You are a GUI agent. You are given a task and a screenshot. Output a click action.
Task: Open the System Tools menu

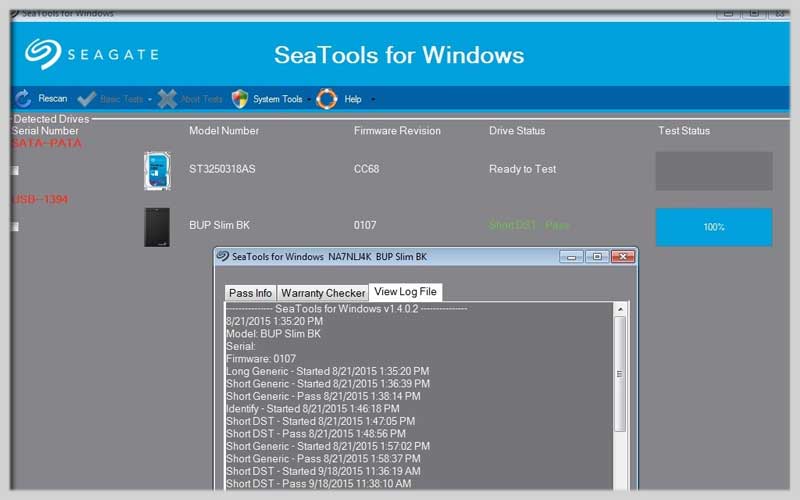coord(278,99)
